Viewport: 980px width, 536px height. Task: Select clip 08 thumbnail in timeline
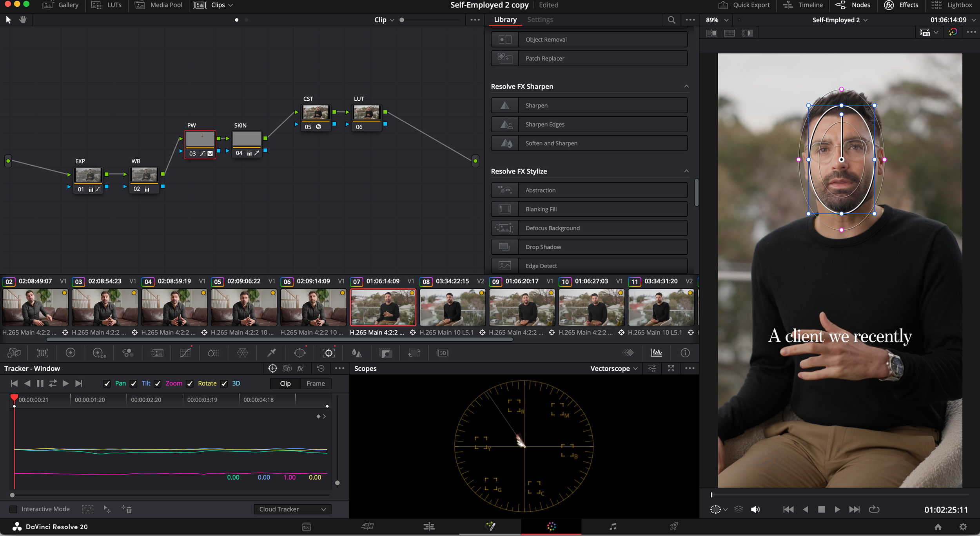click(452, 308)
